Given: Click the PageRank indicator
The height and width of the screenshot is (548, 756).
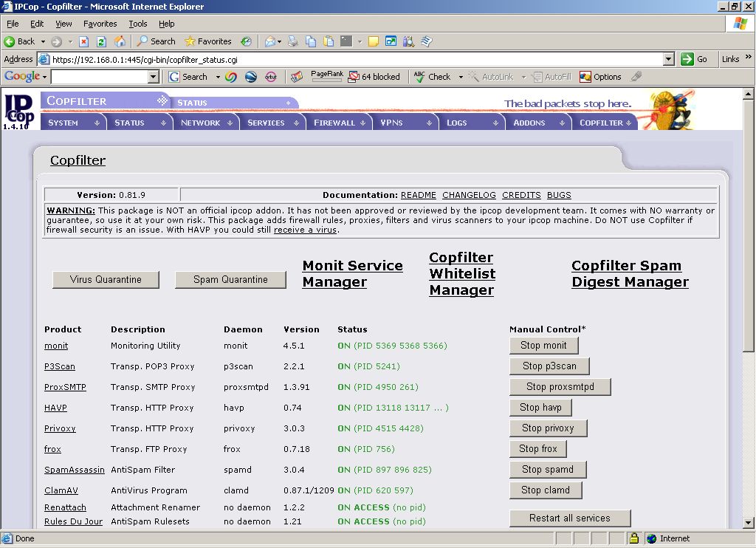Looking at the screenshot, I should tap(327, 76).
